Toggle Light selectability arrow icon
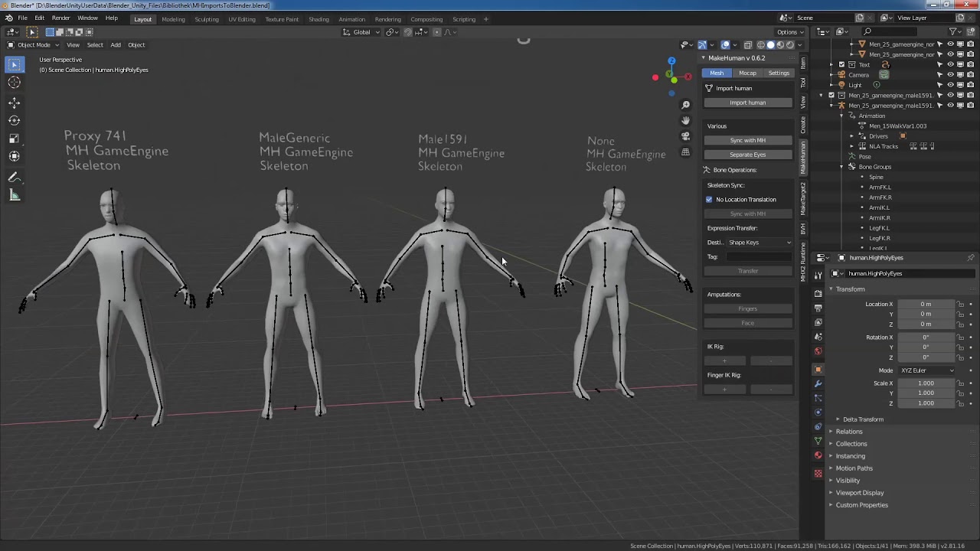This screenshot has height=551, width=980. tap(940, 85)
